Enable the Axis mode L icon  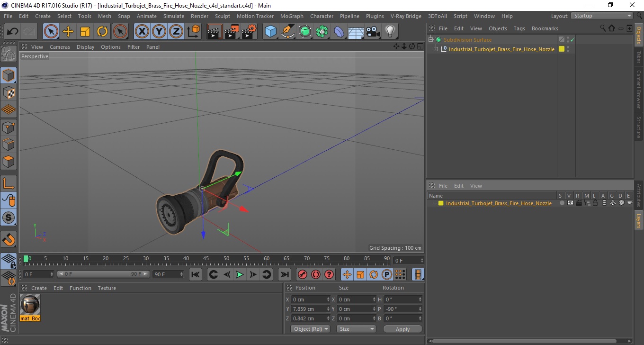pyautogui.click(x=9, y=183)
